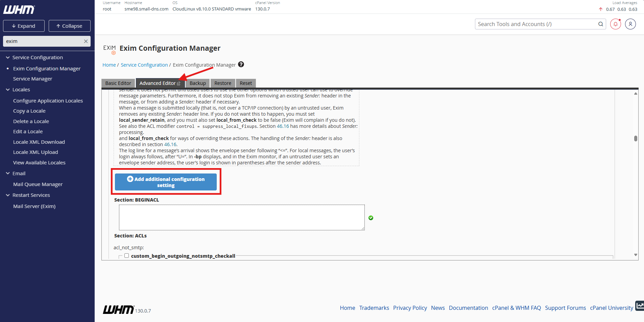
Task: Click hostname sme98.small-dns.com text
Action: coord(146,9)
